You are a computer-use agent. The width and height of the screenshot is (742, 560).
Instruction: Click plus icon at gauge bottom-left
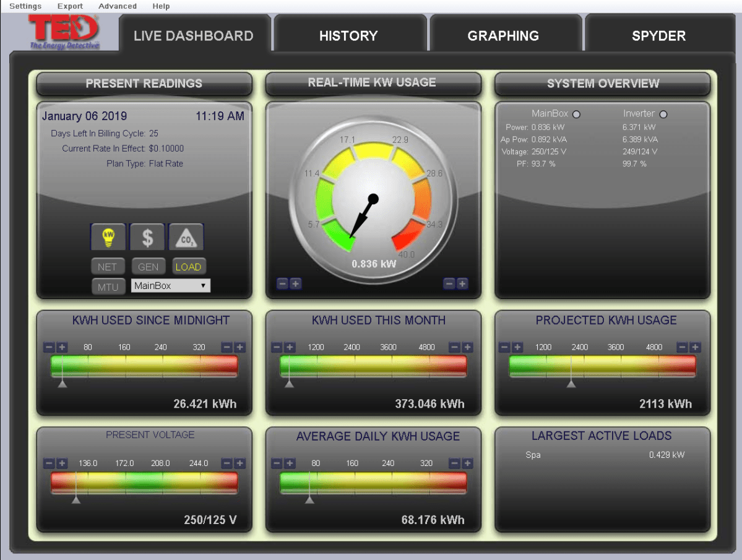click(x=296, y=284)
